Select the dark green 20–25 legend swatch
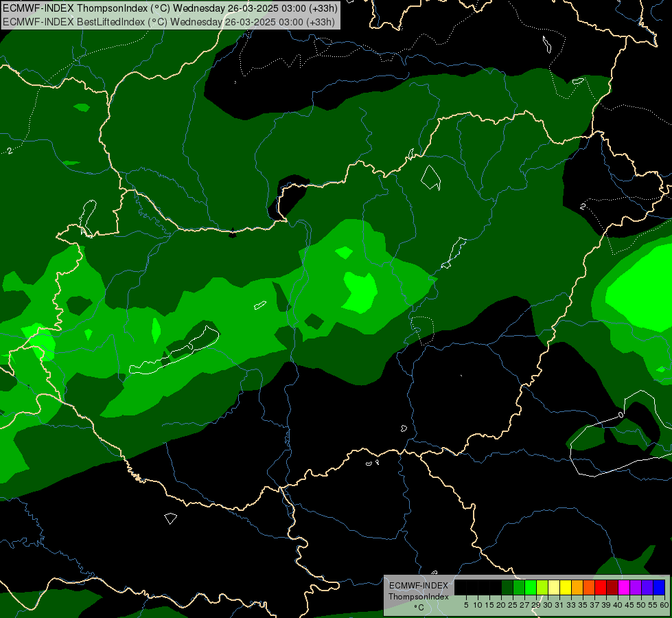This screenshot has width=672, height=618. [x=507, y=587]
